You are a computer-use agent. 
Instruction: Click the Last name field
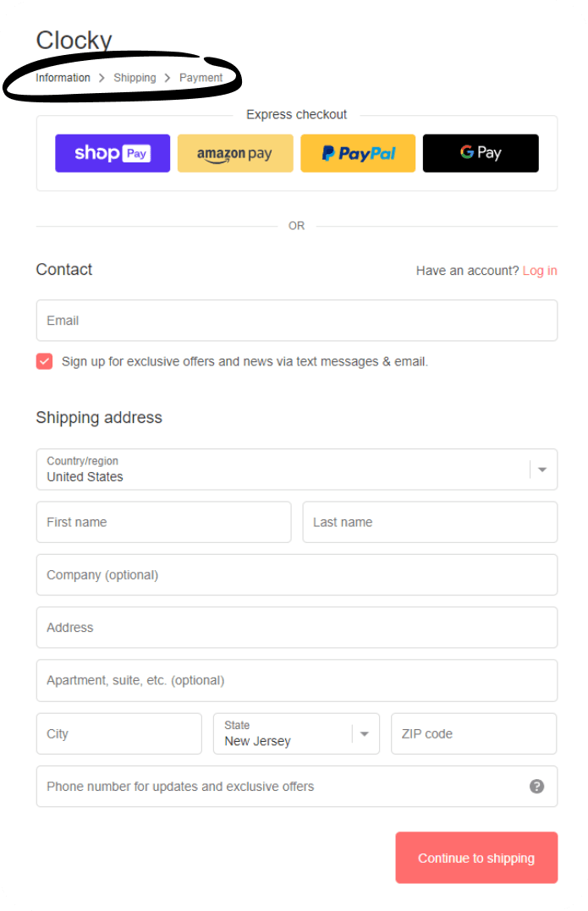430,522
